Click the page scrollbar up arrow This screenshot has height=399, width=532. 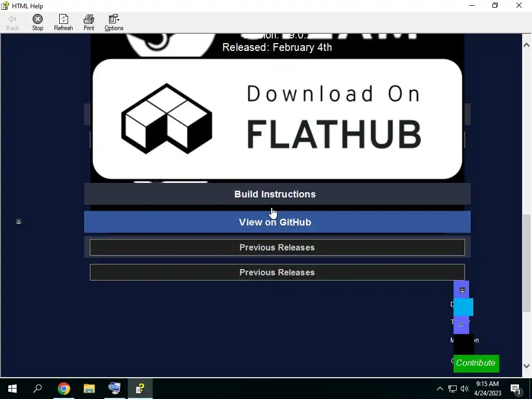[x=527, y=45]
